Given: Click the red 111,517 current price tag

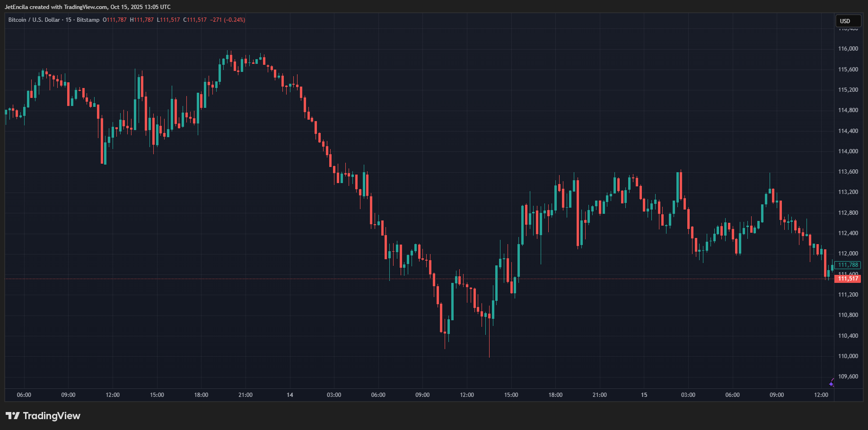Looking at the screenshot, I should pos(848,279).
